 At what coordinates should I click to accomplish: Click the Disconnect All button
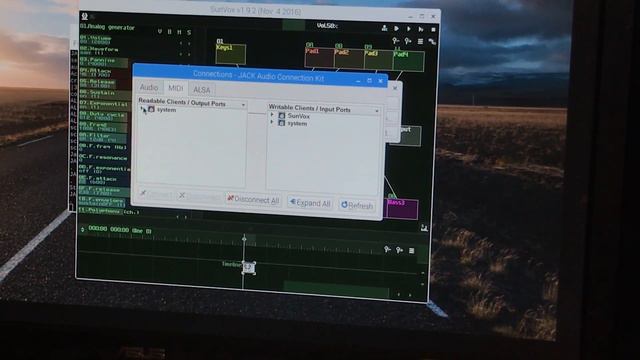tap(253, 200)
